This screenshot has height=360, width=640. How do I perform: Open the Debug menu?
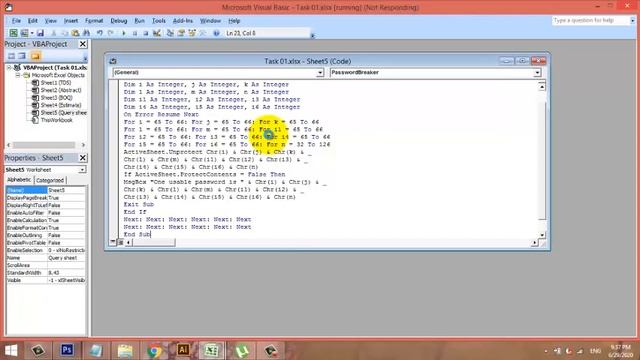(119, 20)
